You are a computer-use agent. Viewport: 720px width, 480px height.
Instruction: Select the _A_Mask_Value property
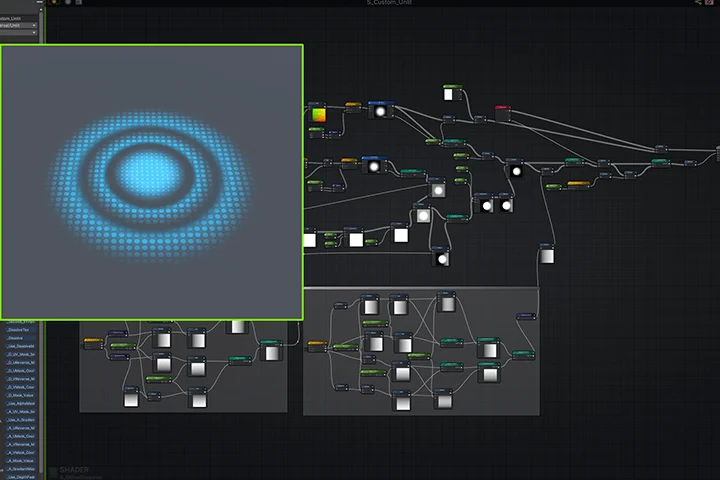point(21,461)
